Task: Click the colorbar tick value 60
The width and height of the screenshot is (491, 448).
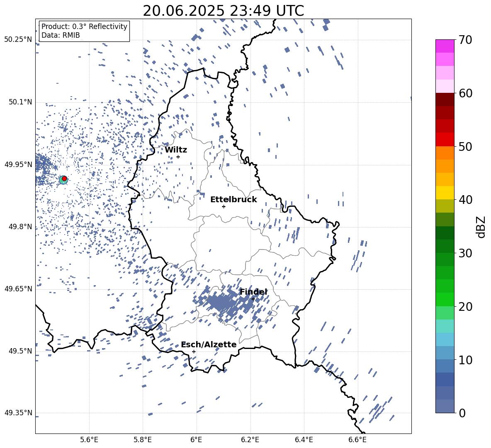Action: click(x=466, y=93)
